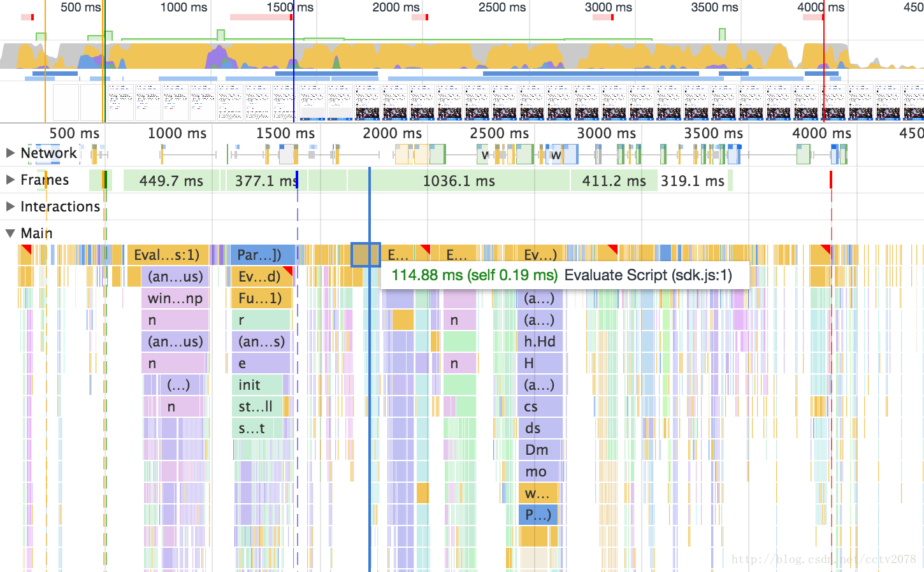Select the win…np function call
Image resolution: width=924 pixels, height=572 pixels.
175,298
